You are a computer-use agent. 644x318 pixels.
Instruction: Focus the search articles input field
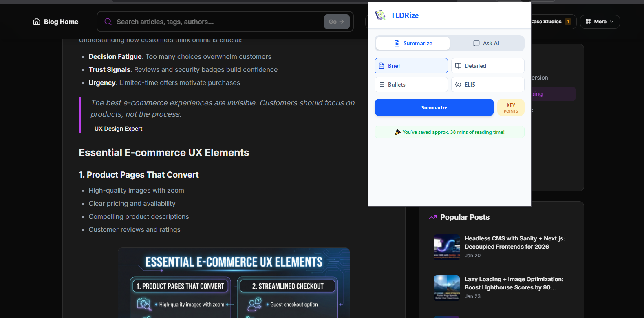click(216, 22)
